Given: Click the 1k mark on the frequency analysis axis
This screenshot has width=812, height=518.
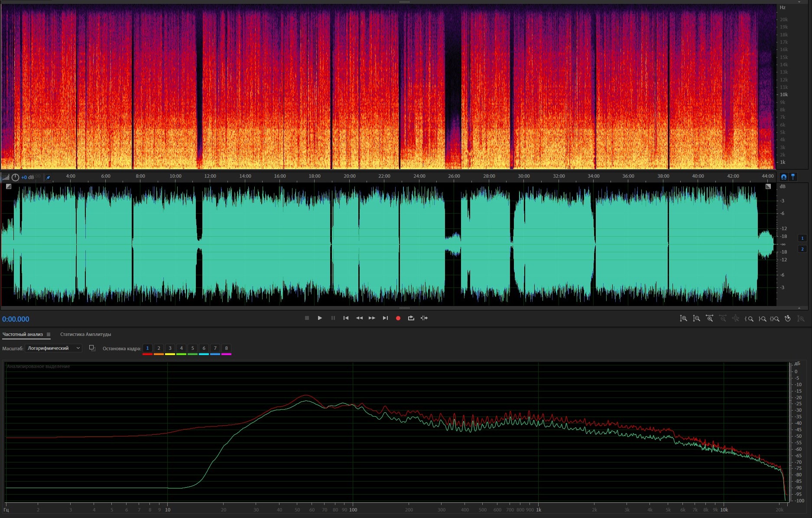Looking at the screenshot, I should point(539,510).
